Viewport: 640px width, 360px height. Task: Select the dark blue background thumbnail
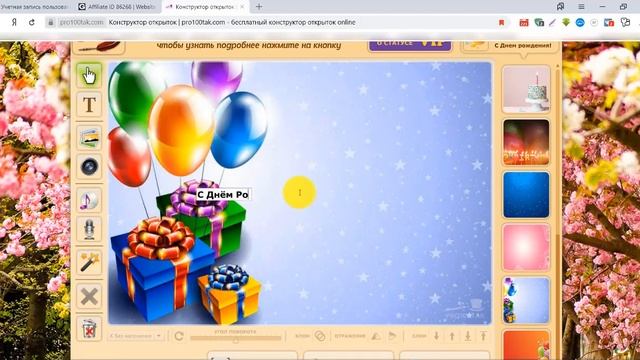point(526,195)
